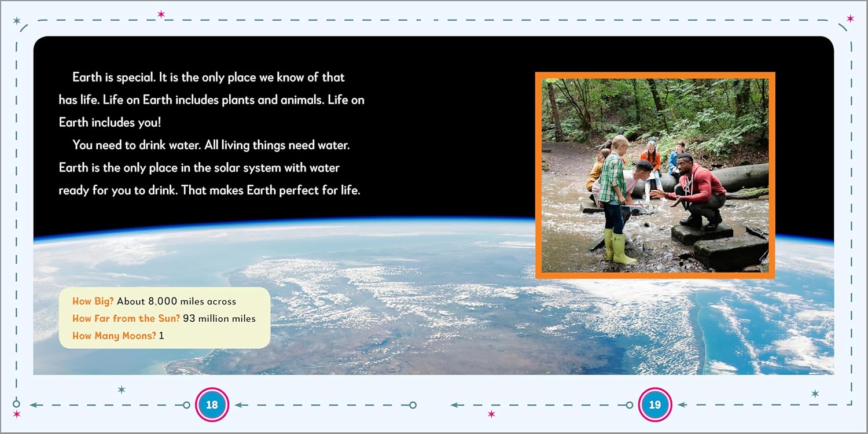
Task: Click the "How Big?" orange label
Action: pyautogui.click(x=93, y=301)
